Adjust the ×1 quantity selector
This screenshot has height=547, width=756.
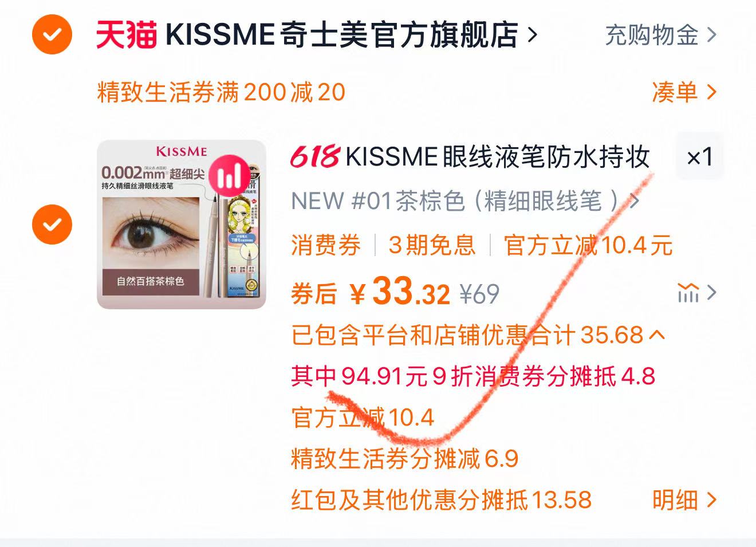[700, 156]
